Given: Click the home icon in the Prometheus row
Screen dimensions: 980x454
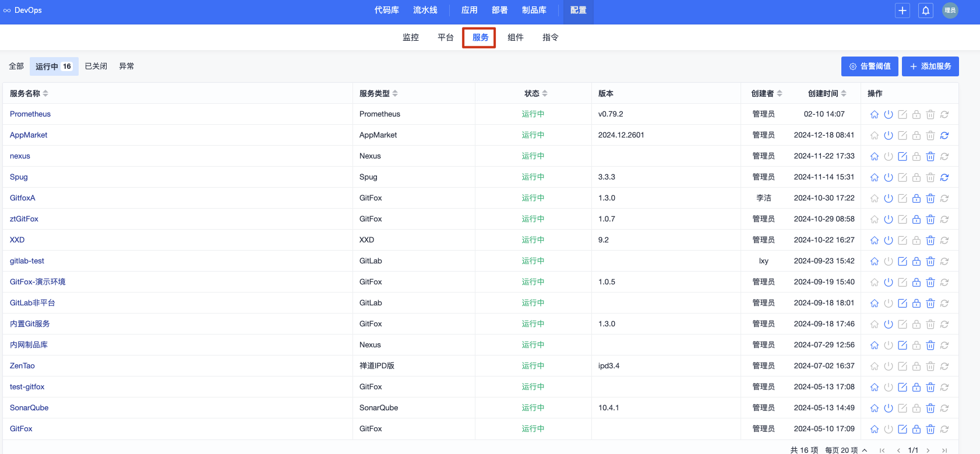Looking at the screenshot, I should pyautogui.click(x=874, y=114).
